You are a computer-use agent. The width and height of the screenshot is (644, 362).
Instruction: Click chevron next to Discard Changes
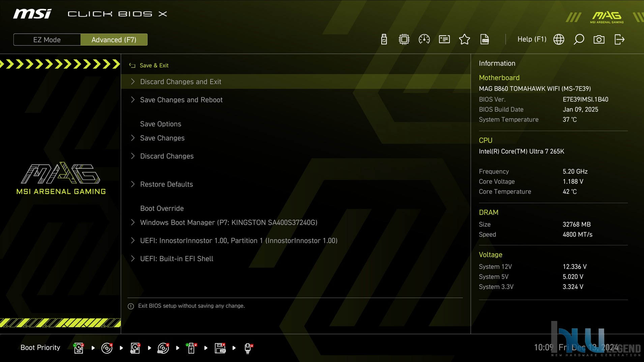133,156
